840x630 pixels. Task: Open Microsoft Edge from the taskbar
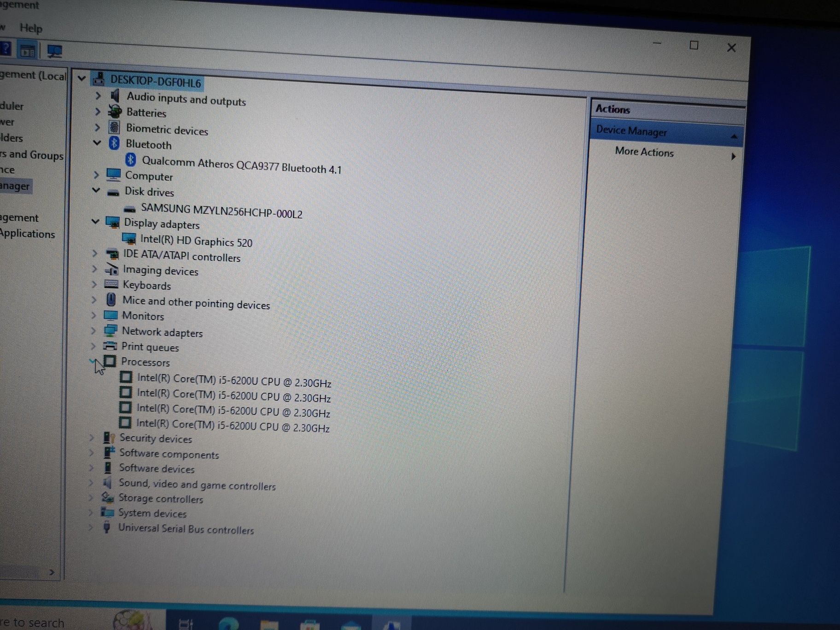tap(229, 624)
